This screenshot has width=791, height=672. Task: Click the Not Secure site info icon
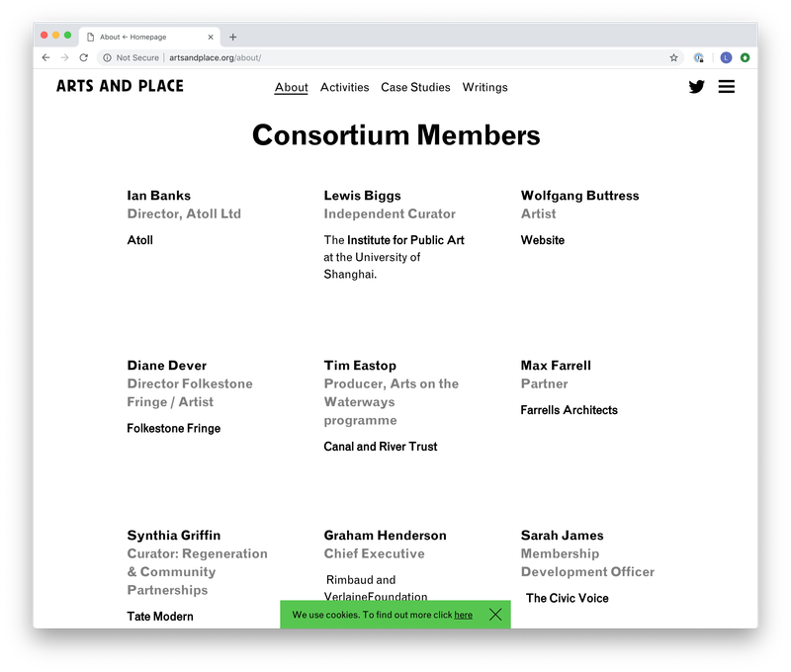pyautogui.click(x=107, y=57)
